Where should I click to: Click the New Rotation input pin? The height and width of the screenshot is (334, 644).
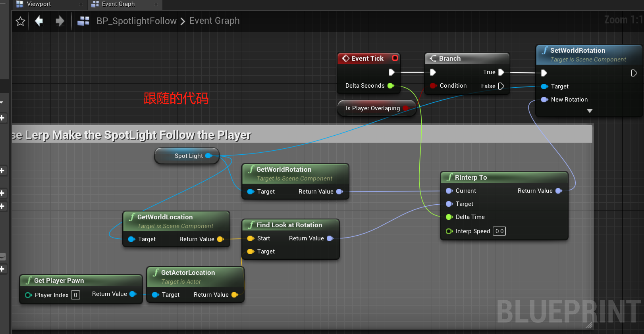click(544, 100)
